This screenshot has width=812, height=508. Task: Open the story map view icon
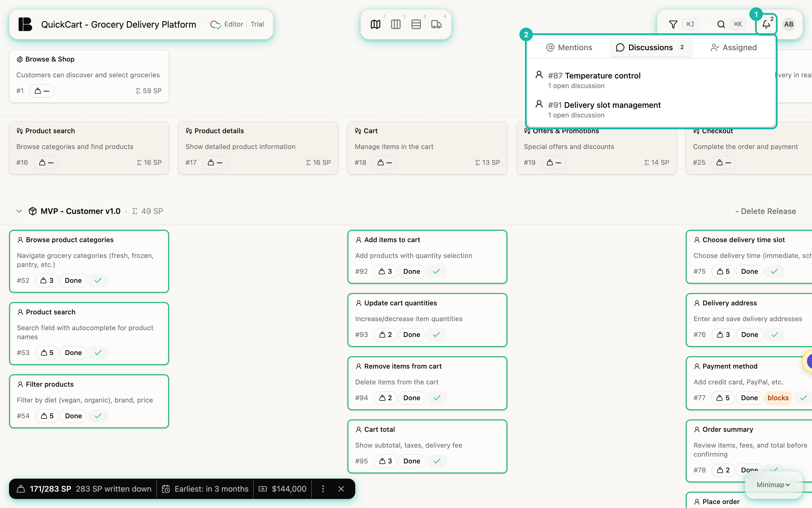click(376, 24)
